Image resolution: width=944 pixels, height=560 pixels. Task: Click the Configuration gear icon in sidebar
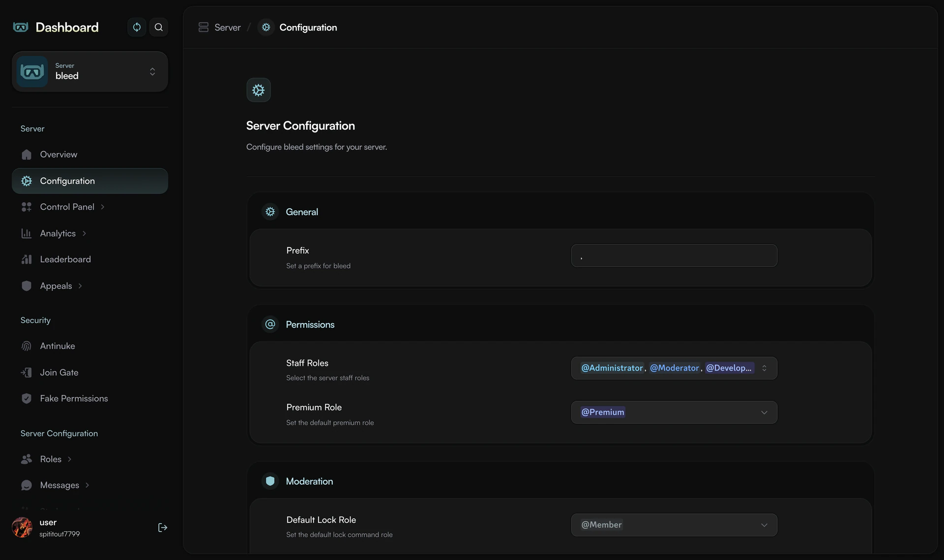27,181
